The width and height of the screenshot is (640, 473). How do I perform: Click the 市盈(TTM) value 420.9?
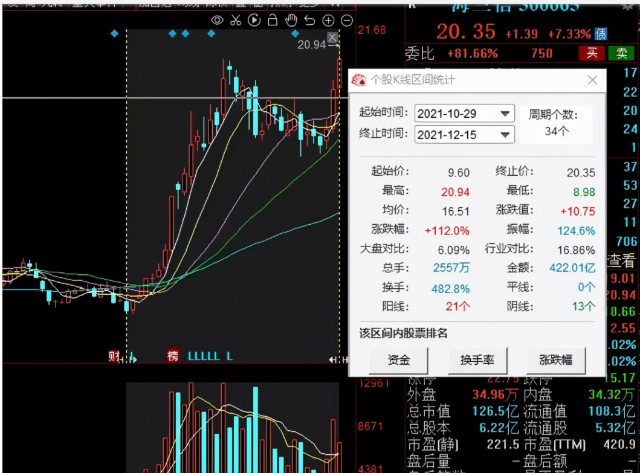click(619, 444)
